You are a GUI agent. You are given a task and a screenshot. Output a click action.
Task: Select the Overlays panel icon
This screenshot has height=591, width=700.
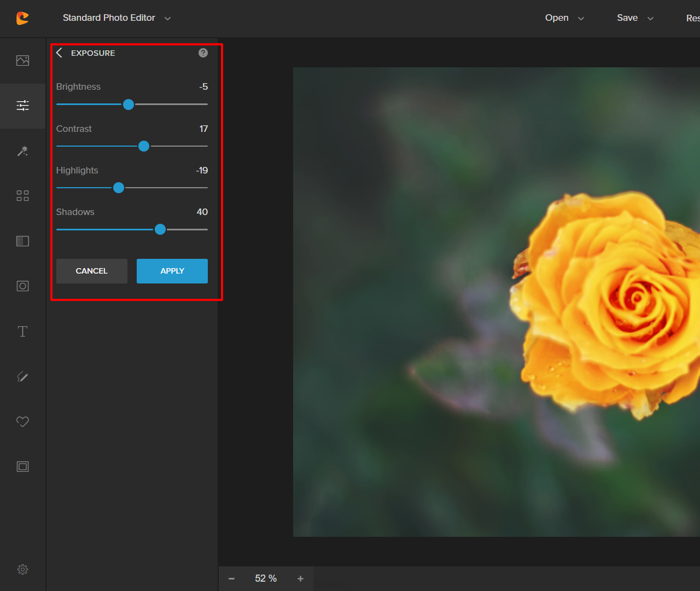click(x=22, y=241)
